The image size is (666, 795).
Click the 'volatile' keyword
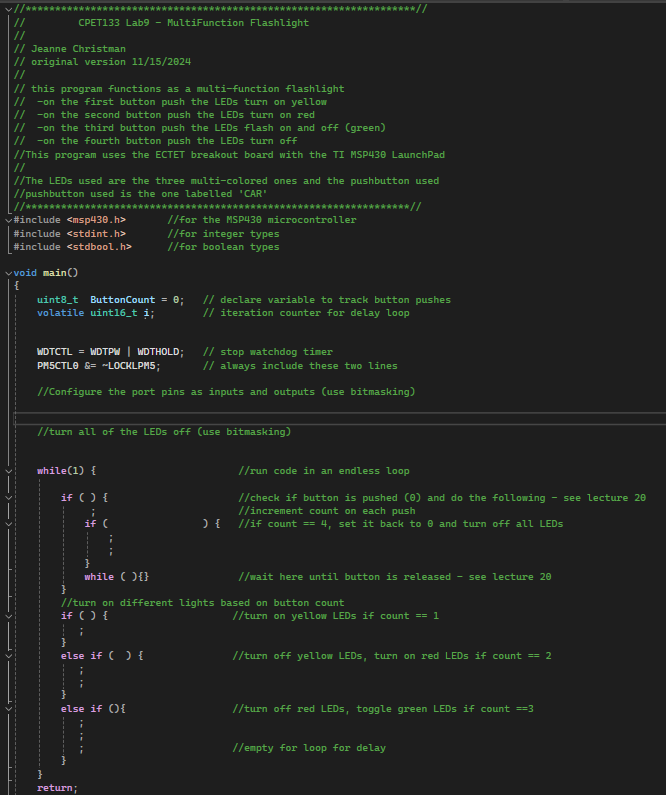point(60,313)
